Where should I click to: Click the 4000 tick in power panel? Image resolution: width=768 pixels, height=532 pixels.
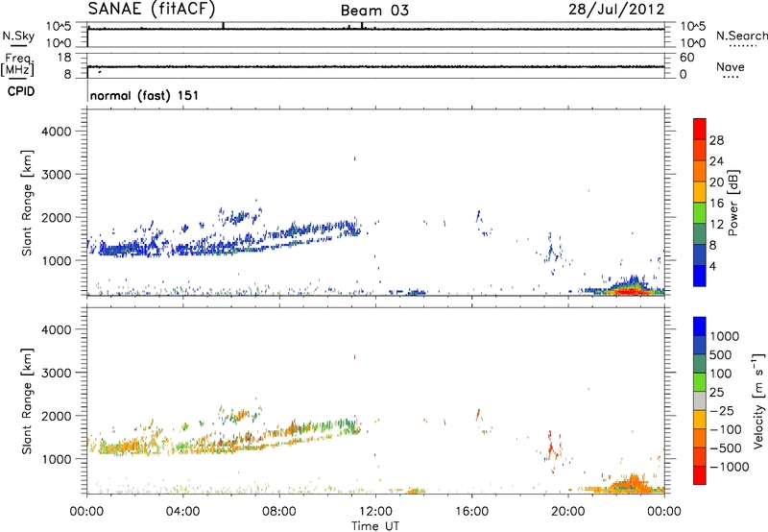(57, 132)
